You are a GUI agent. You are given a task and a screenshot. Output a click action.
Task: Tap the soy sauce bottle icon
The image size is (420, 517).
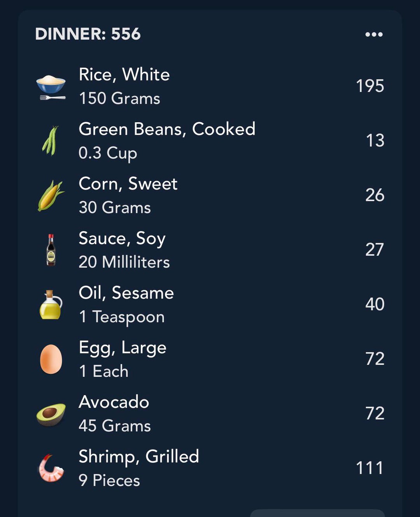(51, 250)
